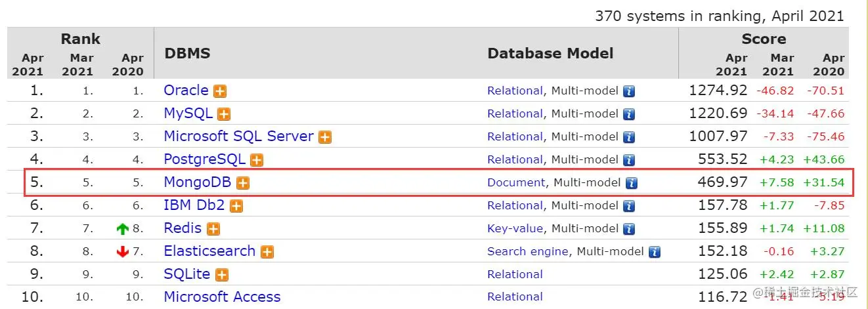868x309 pixels.
Task: Click the Key-value model link for Redis
Action: click(515, 229)
